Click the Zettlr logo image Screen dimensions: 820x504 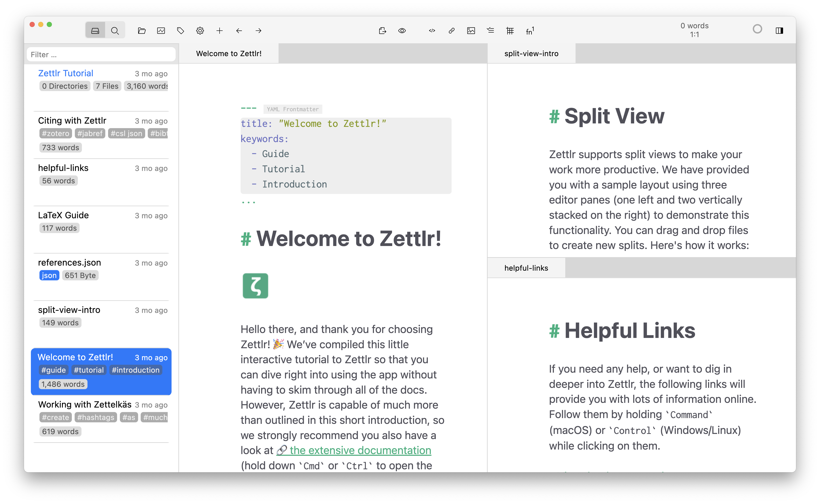pos(255,286)
